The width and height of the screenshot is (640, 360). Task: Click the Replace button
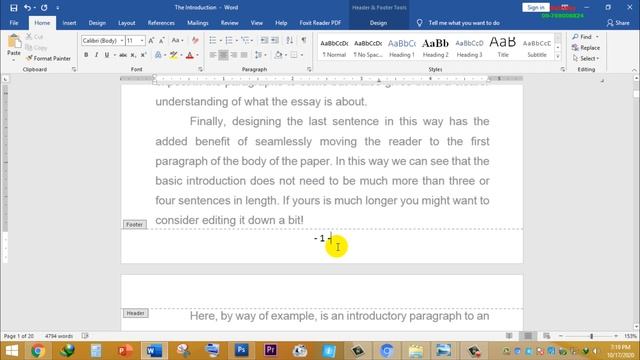click(586, 48)
